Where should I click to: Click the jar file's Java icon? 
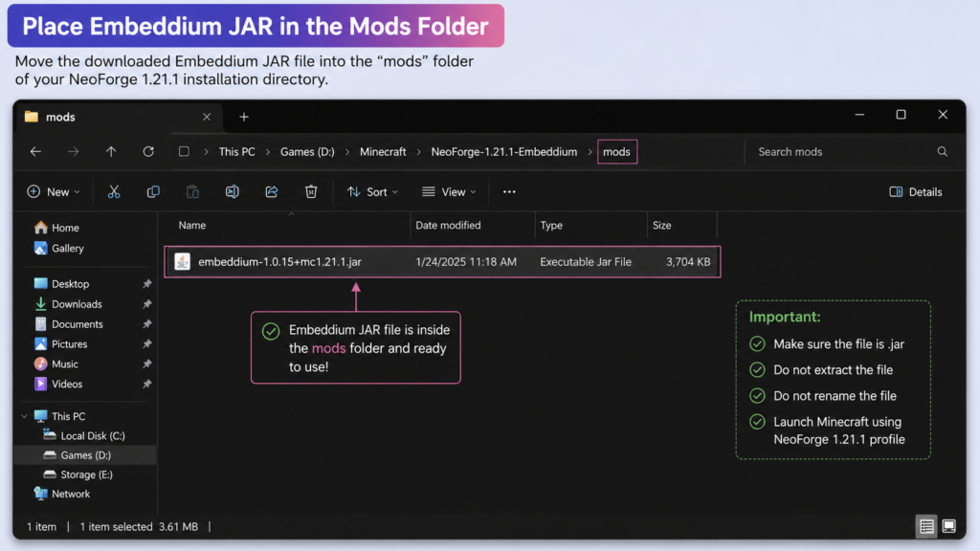point(183,262)
